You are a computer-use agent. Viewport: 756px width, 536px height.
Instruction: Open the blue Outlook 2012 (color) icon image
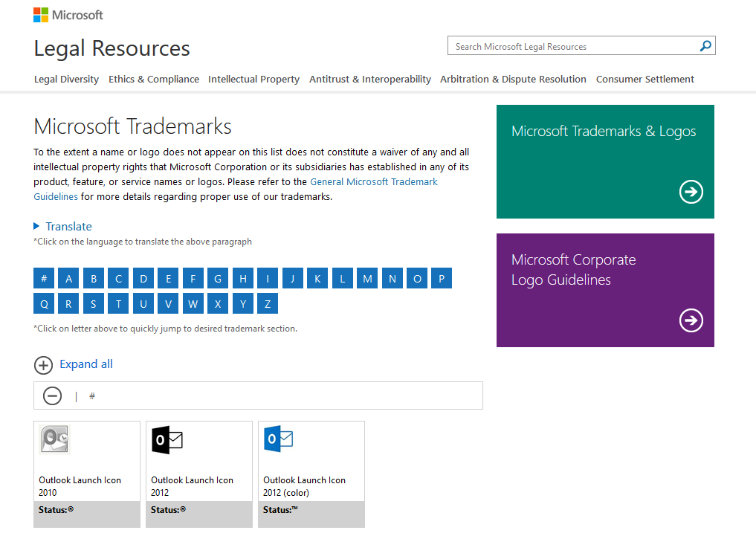coord(279,439)
